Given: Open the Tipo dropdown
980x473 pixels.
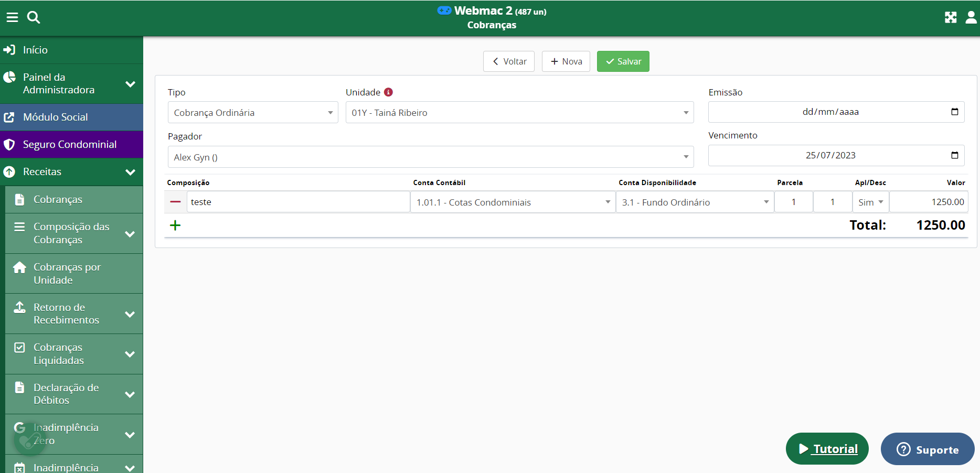Looking at the screenshot, I should [252, 113].
